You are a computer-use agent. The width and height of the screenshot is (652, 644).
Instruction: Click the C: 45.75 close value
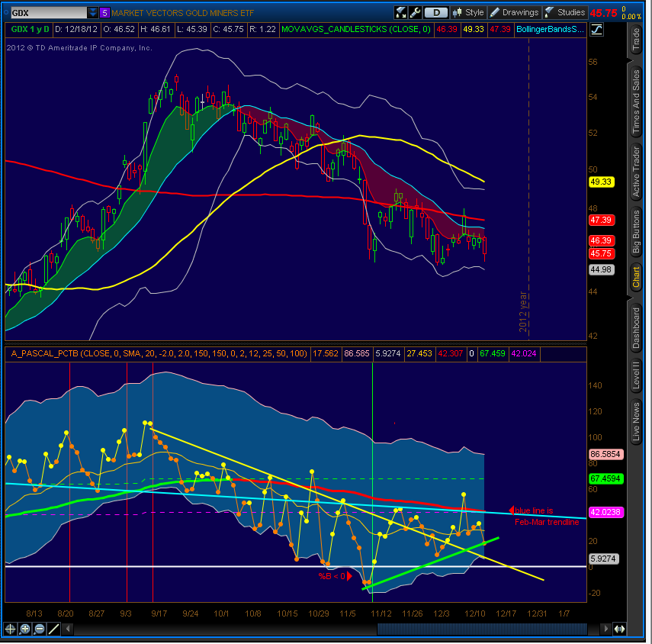228,29
